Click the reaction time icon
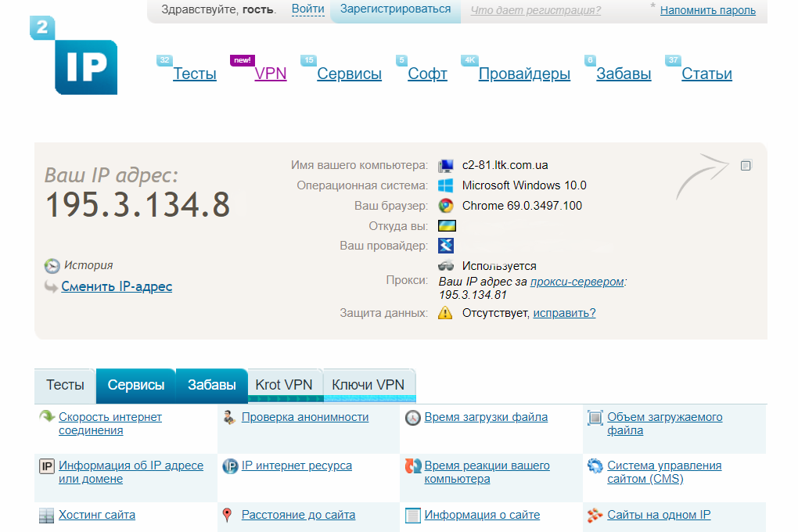The width and height of the screenshot is (798, 532). coord(412,466)
